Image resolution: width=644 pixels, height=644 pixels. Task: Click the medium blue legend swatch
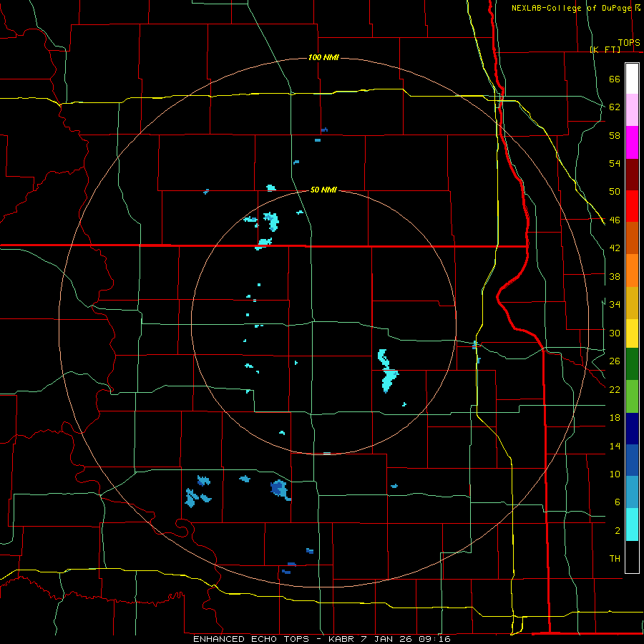point(632,460)
